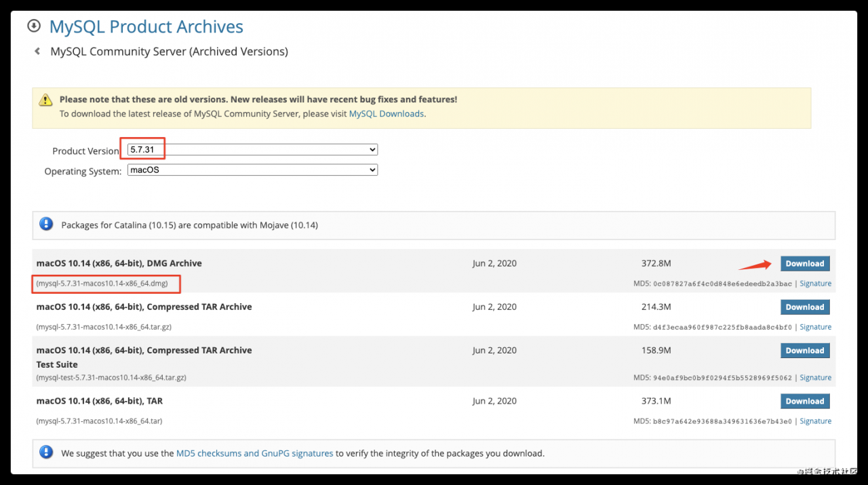Screen dimensions: 868x485
Task: Download the 373.1M TAR package
Action: click(x=805, y=402)
